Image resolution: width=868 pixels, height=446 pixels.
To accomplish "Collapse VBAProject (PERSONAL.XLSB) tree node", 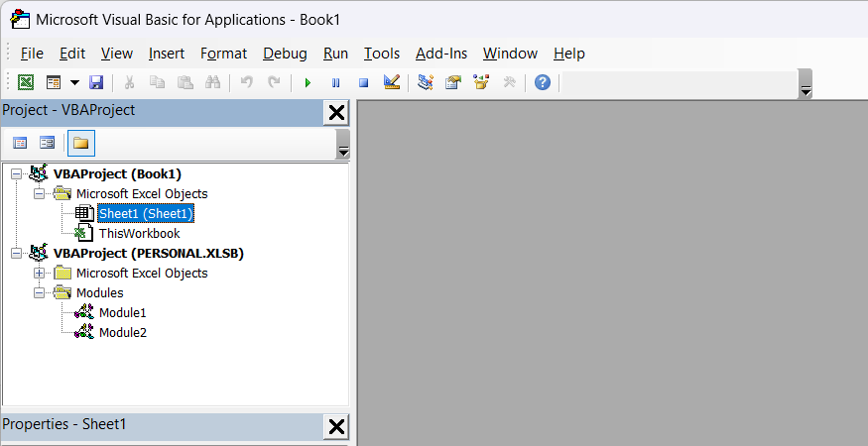I will tap(16, 254).
